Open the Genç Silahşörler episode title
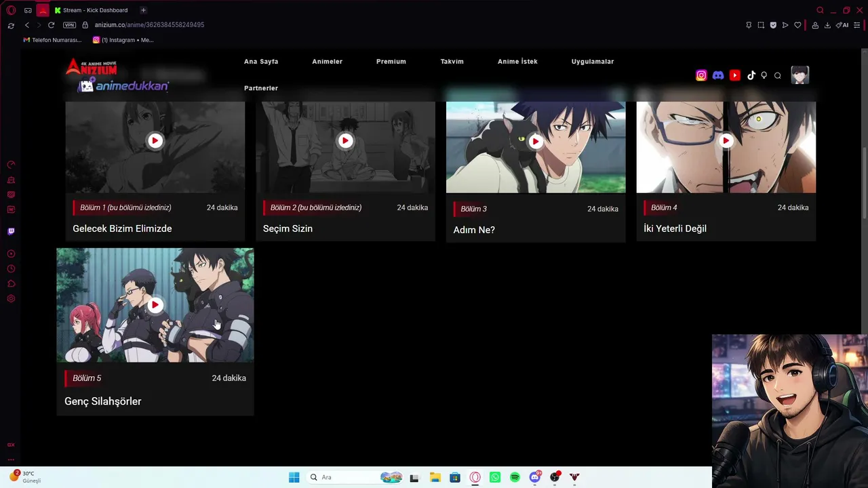The image size is (868, 488). pyautogui.click(x=103, y=401)
